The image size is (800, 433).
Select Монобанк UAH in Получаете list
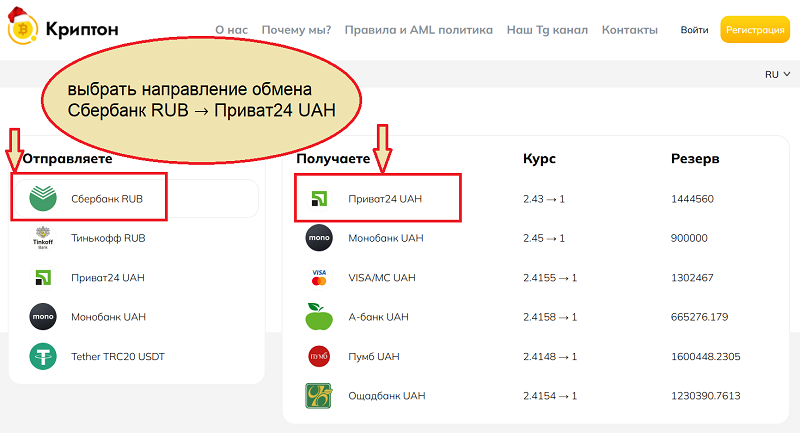pos(386,238)
